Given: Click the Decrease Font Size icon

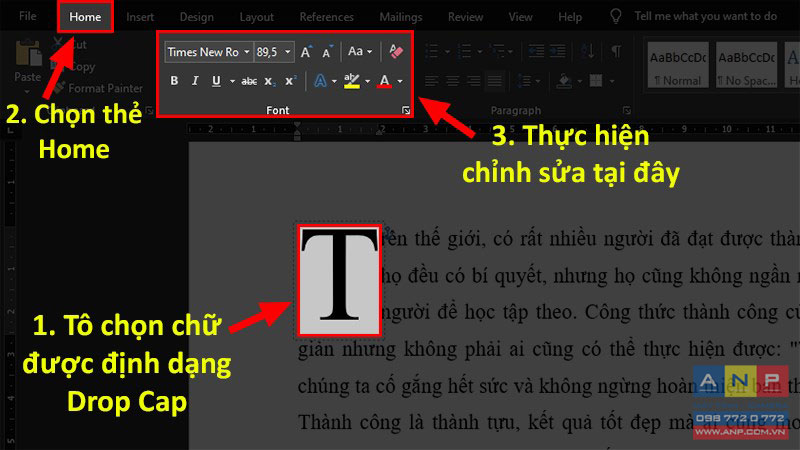Looking at the screenshot, I should click(327, 52).
